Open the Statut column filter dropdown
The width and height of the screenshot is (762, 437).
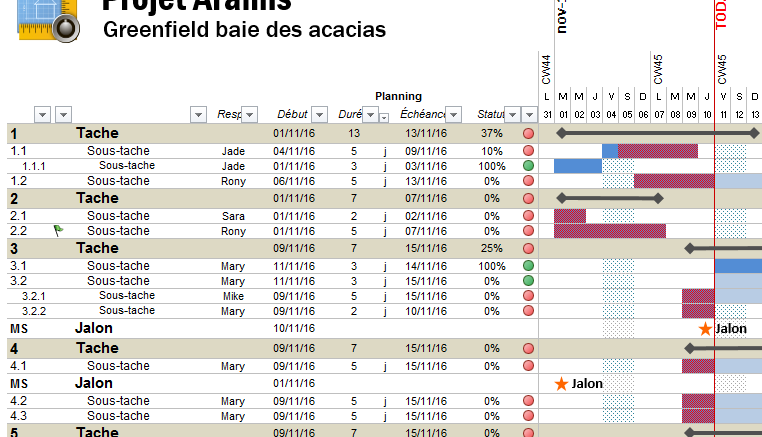[x=512, y=114]
